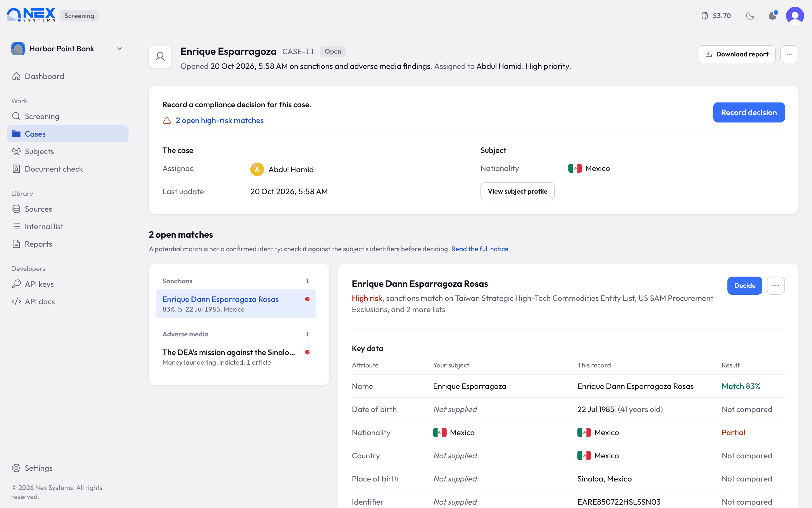Expand the Harbor Point Bank organization switcher
The height and width of the screenshot is (508, 812).
point(67,49)
